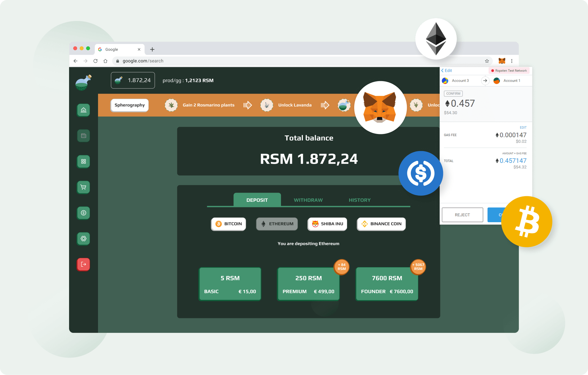Open Ropsten Test Network selector
This screenshot has height=375, width=588.
pos(509,71)
